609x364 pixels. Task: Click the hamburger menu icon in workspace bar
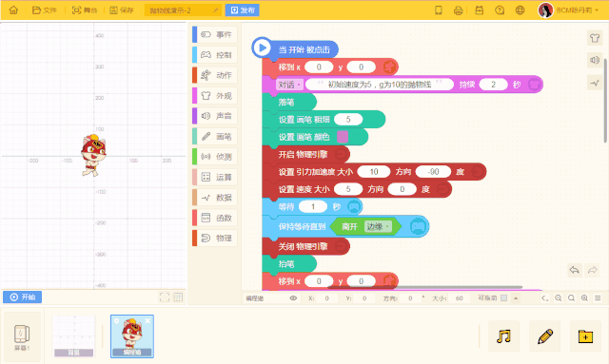coord(598,298)
